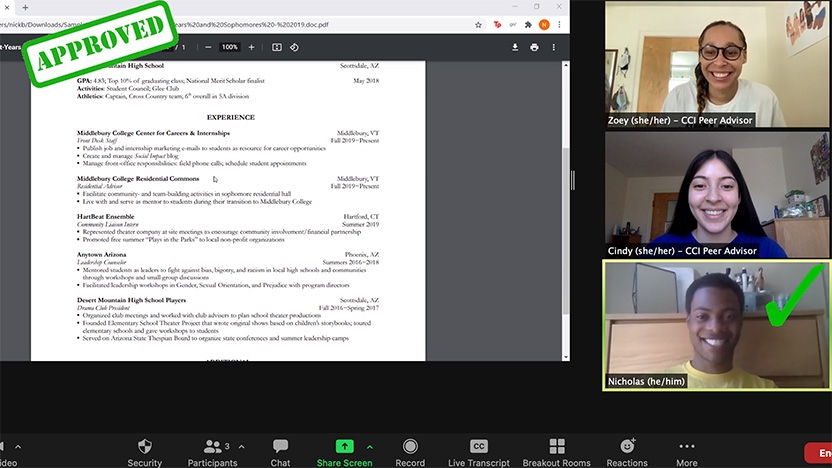Download the PDF document
832x468 pixels.
515,47
